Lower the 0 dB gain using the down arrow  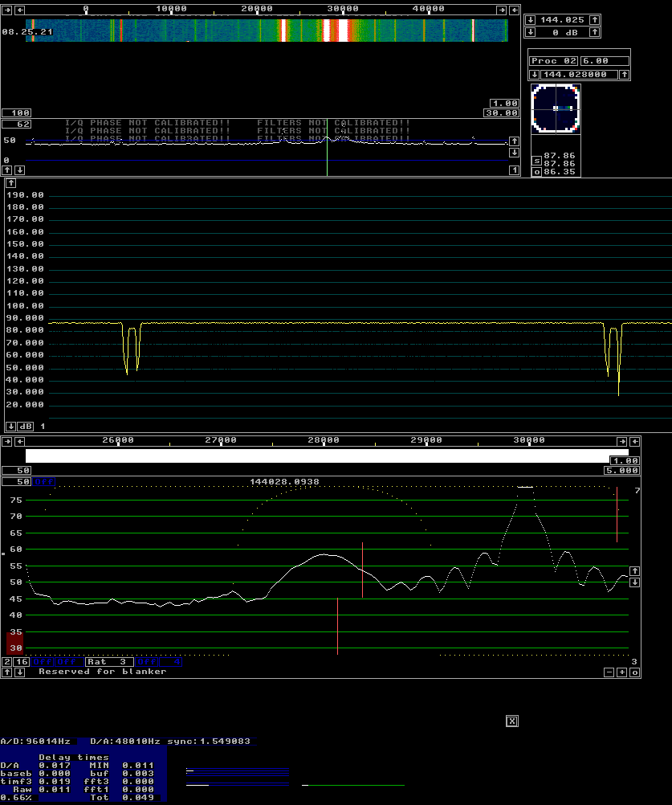click(x=531, y=32)
